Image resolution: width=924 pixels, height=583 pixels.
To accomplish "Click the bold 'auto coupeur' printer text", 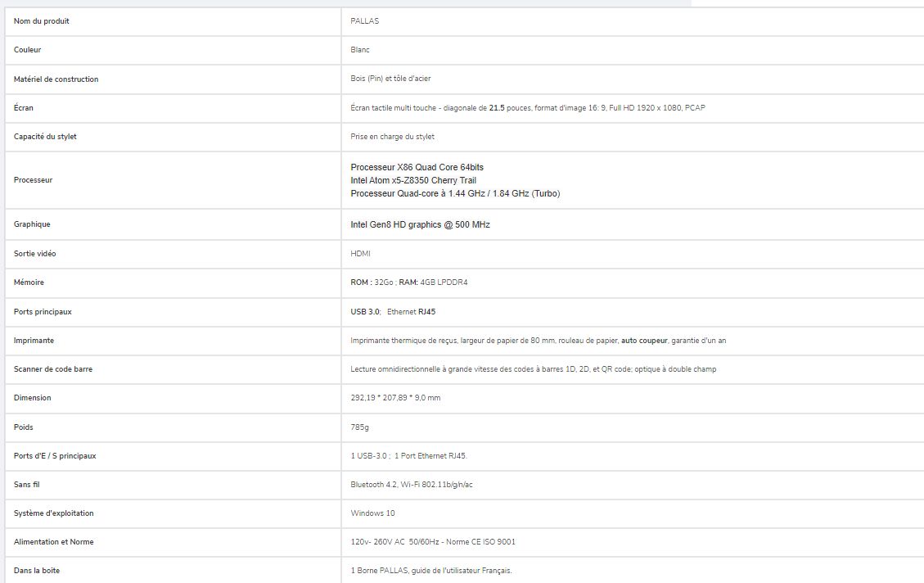I will click(x=644, y=341).
